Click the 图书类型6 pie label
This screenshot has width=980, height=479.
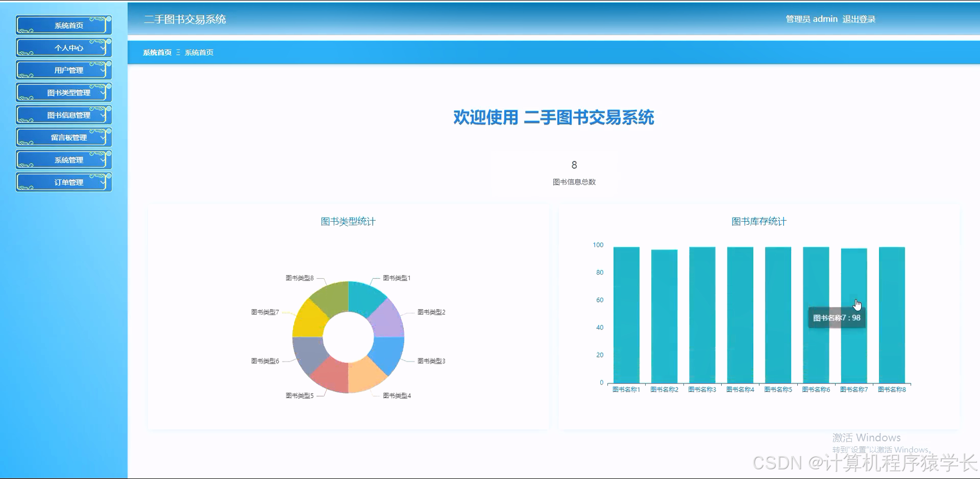265,361
